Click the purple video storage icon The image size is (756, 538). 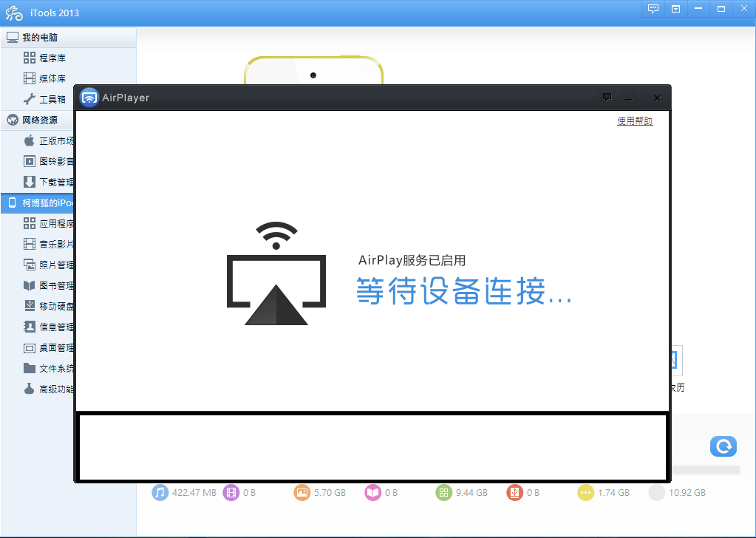[x=231, y=493]
